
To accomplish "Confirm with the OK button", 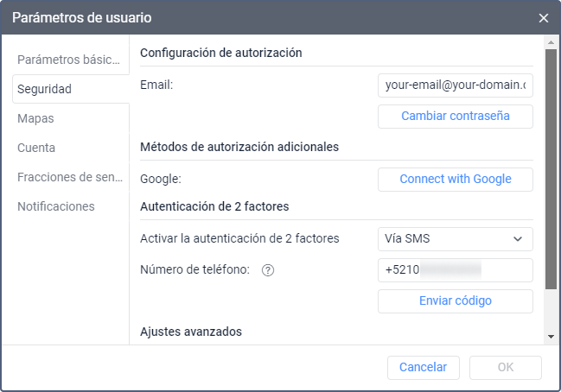I will click(x=506, y=367).
